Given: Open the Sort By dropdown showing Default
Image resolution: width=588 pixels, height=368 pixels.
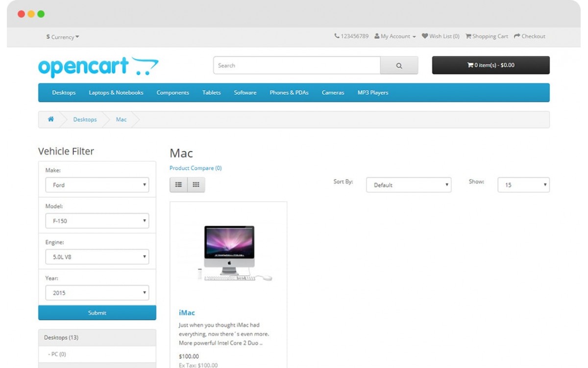Looking at the screenshot, I should [x=409, y=185].
